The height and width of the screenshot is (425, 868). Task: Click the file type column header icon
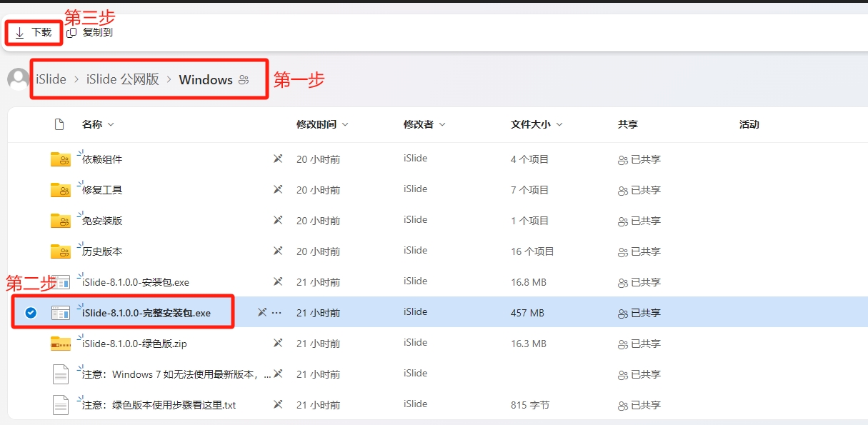tap(60, 124)
